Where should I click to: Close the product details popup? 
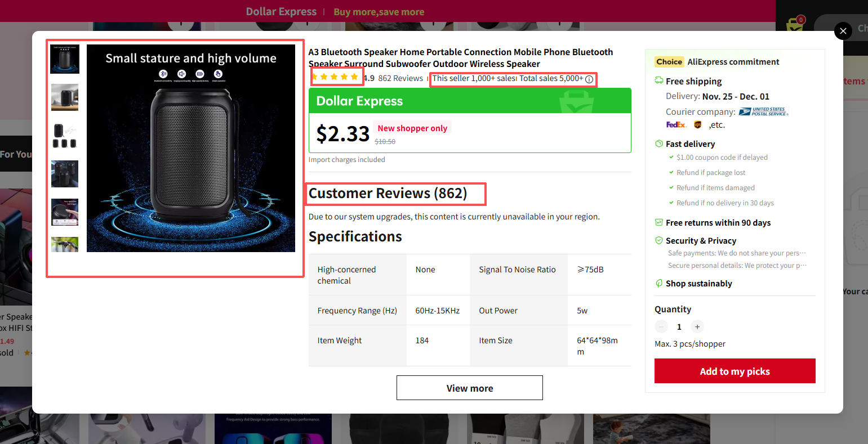843,31
